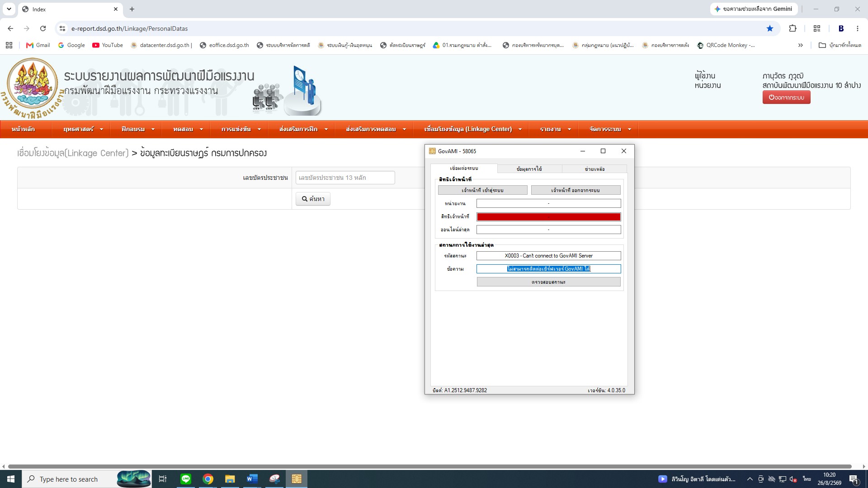View site information icon beside URL
Image resolution: width=868 pixels, height=488 pixels.
(x=62, y=28)
